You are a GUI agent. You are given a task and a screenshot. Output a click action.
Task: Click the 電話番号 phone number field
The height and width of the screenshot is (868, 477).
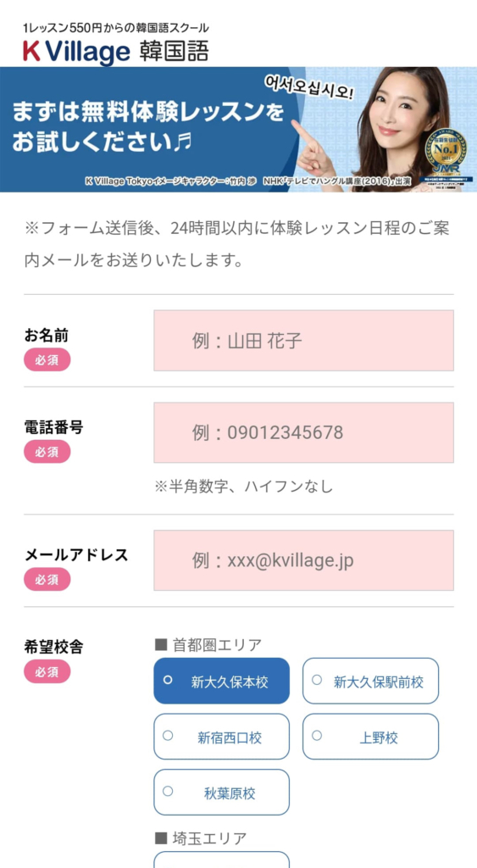304,432
